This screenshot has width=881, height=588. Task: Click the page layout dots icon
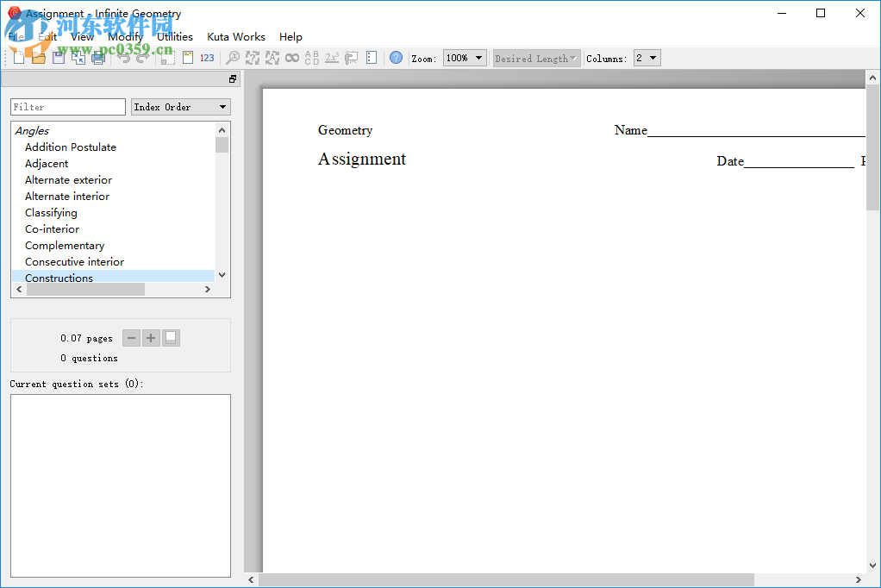[x=372, y=58]
